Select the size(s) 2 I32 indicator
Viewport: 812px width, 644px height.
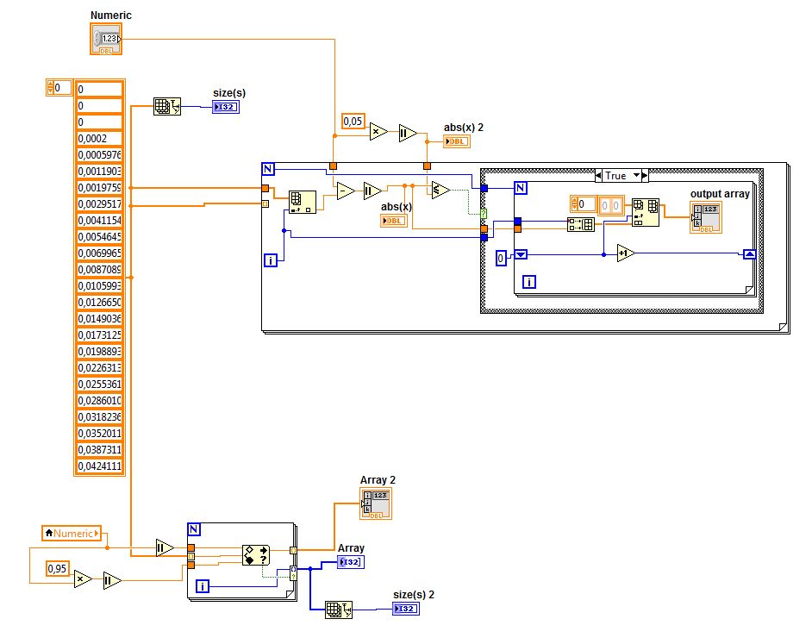(406, 609)
